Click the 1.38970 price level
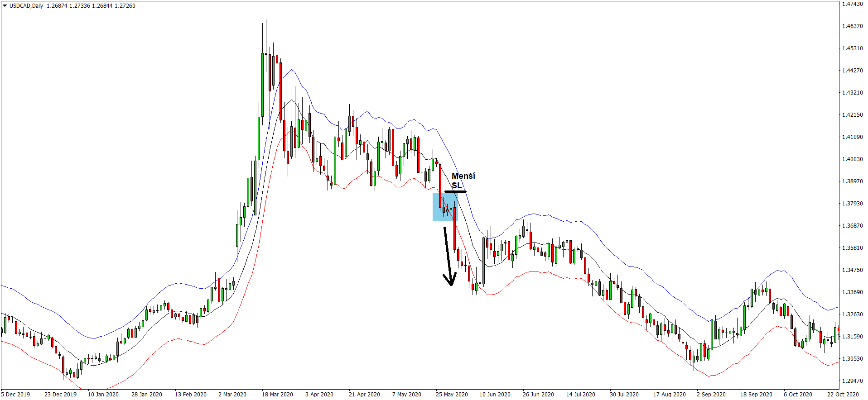The width and height of the screenshot is (868, 400). (852, 181)
